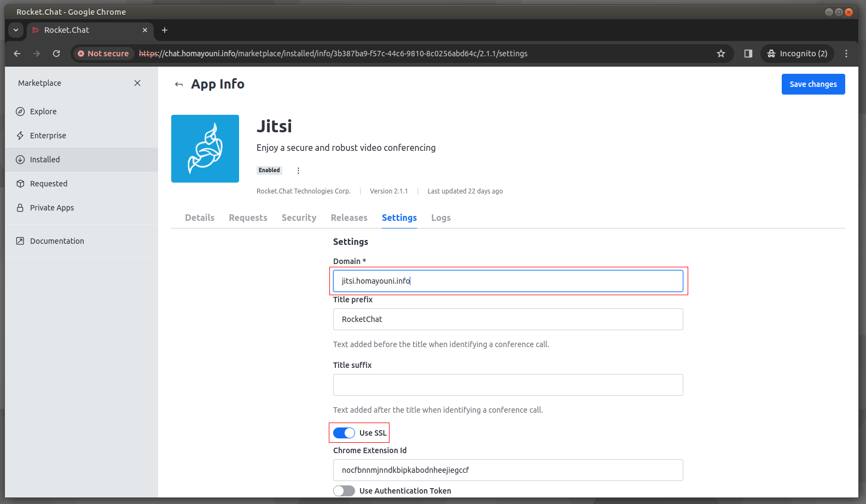Focus the Chrome Extension Id field
Screen dimensions: 866x504
[x=508, y=470]
